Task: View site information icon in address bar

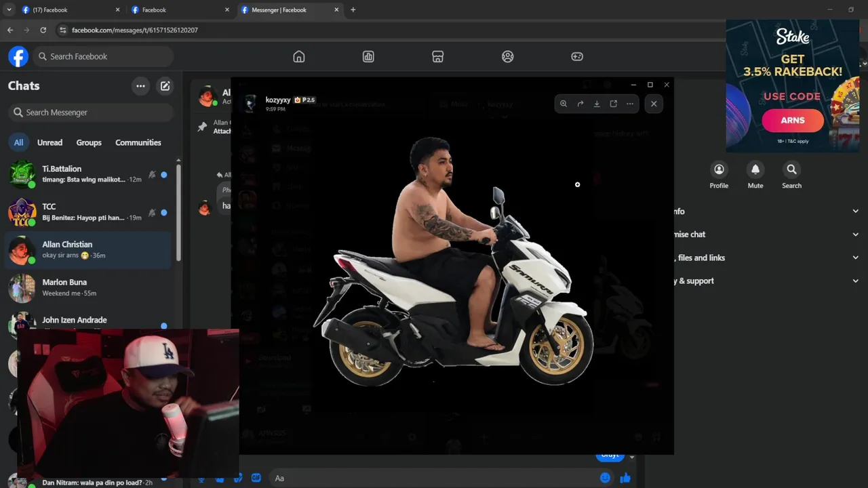Action: (62, 30)
